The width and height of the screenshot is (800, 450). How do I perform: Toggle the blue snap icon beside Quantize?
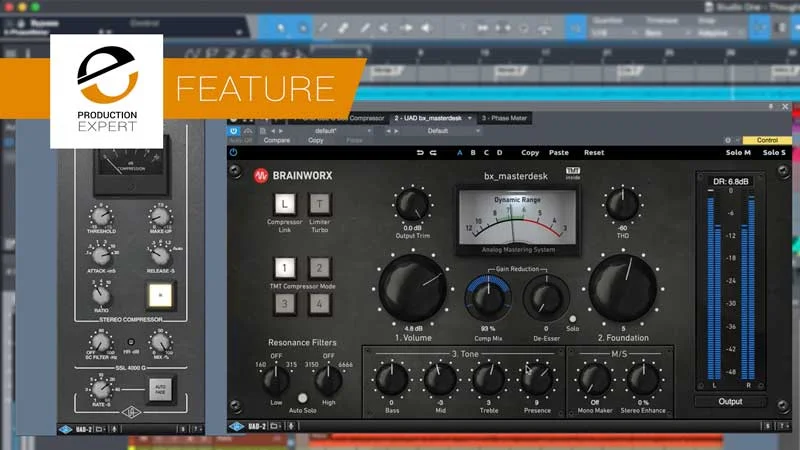pyautogui.click(x=576, y=28)
